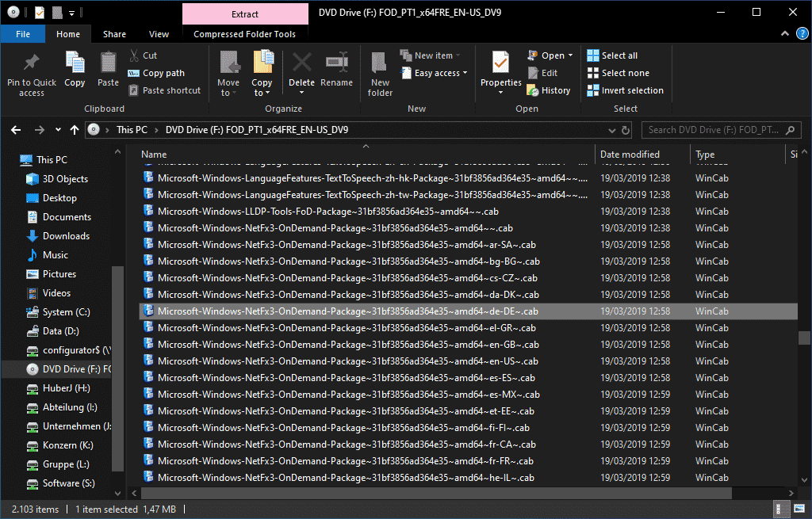Create a New folder from the ribbon

[380, 74]
